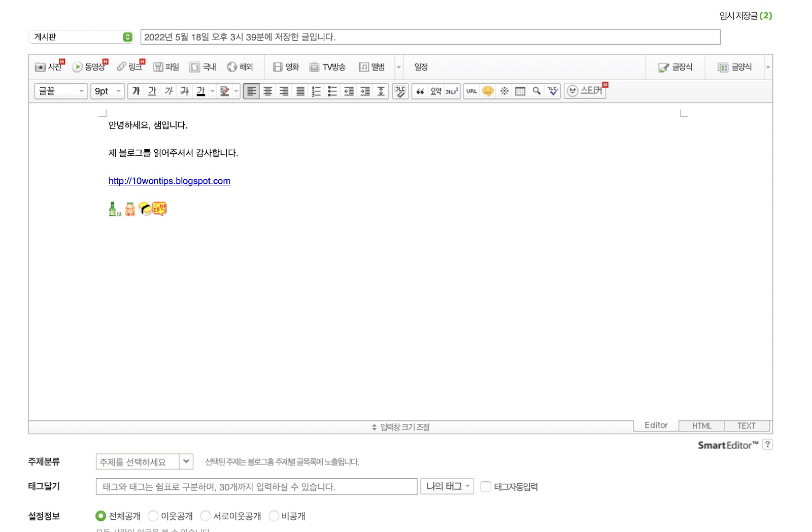Switch to the Editor tab
The width and height of the screenshot is (812, 532).
click(x=656, y=425)
